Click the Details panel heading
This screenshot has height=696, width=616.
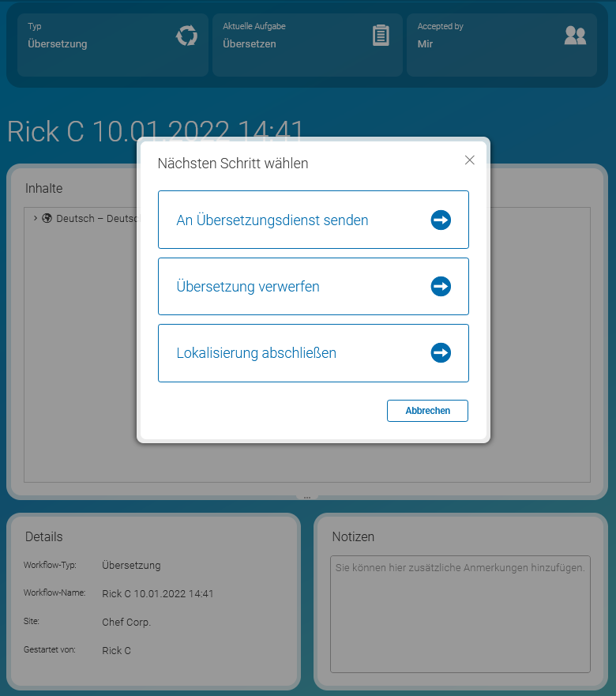click(x=44, y=536)
